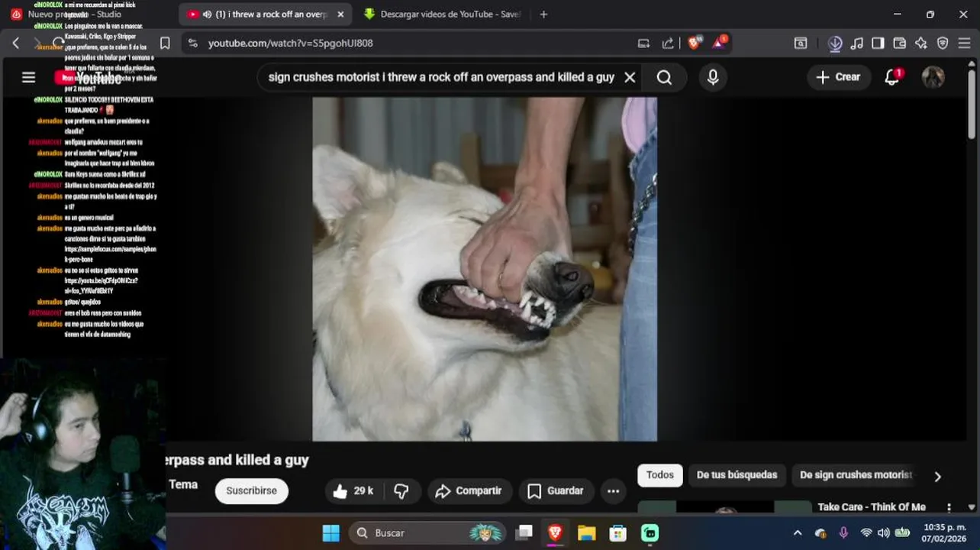Open the video's more actions ellipsis
This screenshot has width=980, height=550.
[x=614, y=491]
